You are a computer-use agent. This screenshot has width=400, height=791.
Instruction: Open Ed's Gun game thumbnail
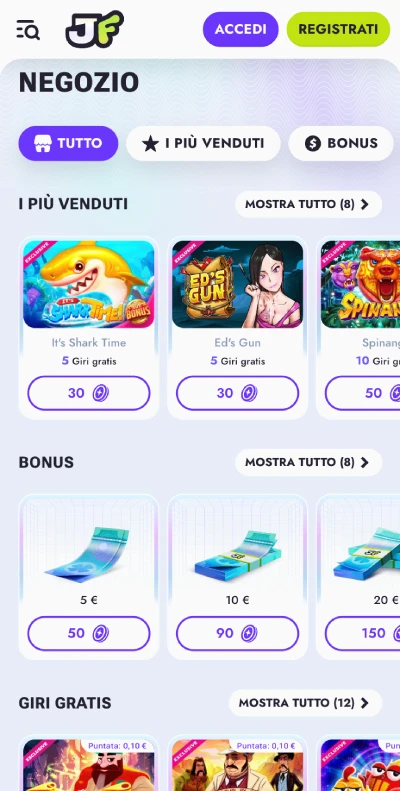238,285
